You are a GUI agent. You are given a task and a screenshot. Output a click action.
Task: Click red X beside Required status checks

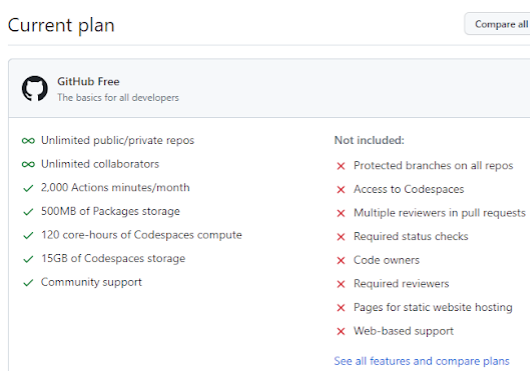(x=341, y=237)
